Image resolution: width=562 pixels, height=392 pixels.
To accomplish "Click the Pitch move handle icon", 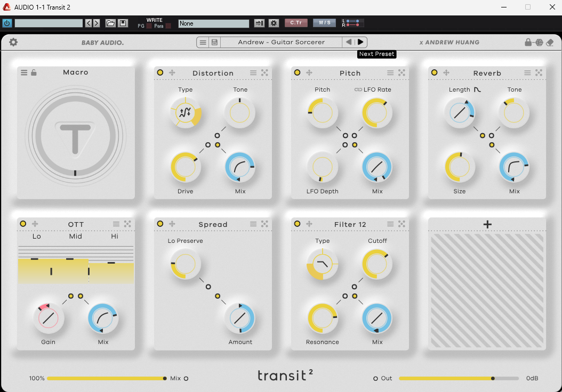I will tap(309, 72).
